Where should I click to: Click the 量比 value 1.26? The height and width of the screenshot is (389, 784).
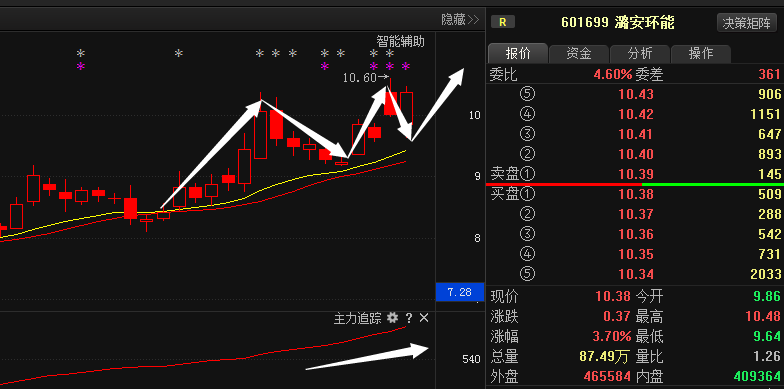pos(767,356)
